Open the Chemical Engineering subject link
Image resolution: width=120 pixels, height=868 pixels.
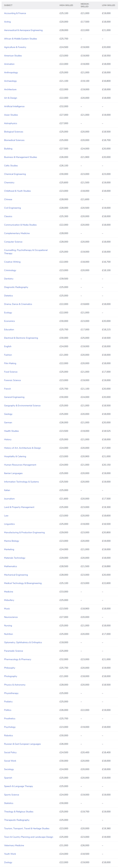pyautogui.click(x=15, y=174)
